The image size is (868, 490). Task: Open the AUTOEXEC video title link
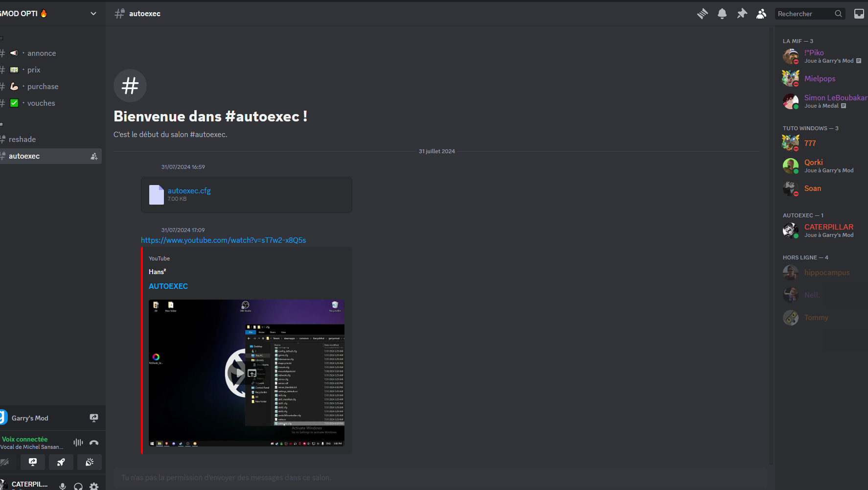pyautogui.click(x=168, y=286)
